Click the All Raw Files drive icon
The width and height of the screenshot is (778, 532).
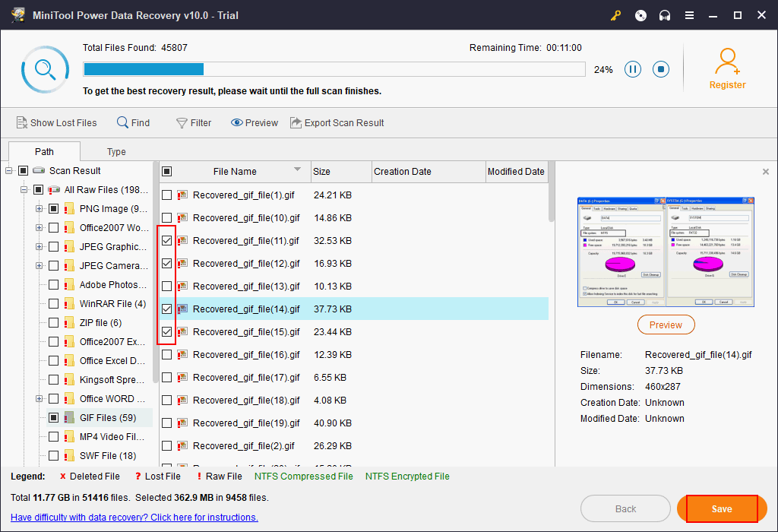pos(54,190)
